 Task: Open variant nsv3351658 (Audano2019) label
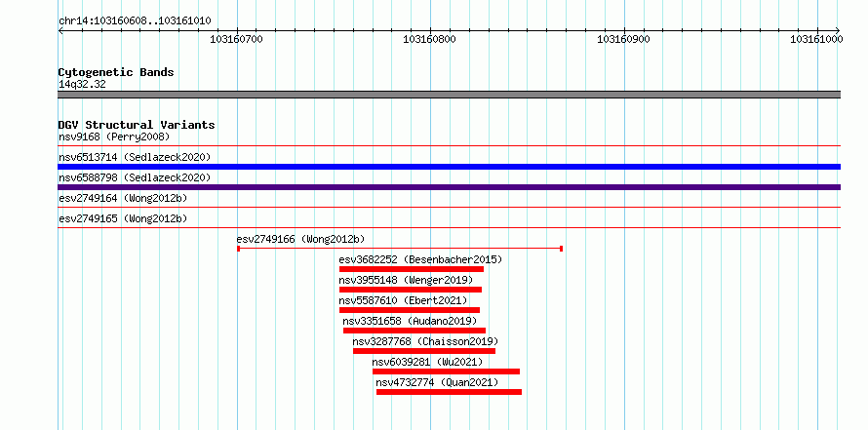pyautogui.click(x=410, y=321)
